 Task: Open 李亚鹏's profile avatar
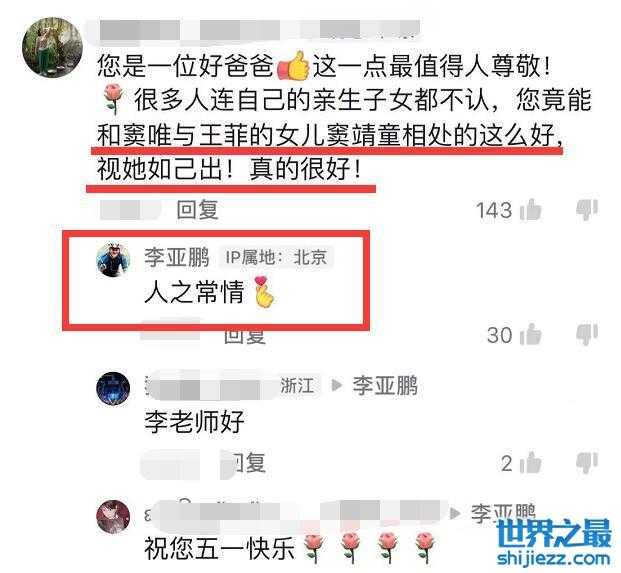pyautogui.click(x=113, y=260)
